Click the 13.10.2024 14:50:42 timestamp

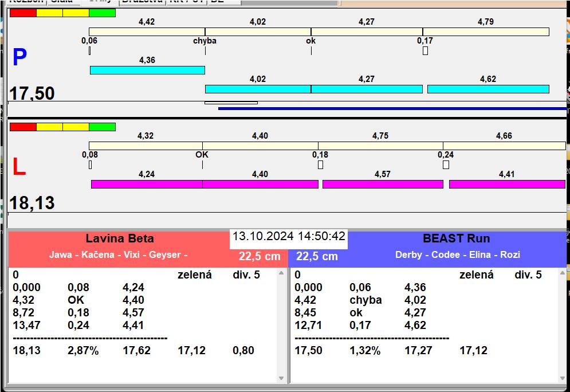coord(289,236)
